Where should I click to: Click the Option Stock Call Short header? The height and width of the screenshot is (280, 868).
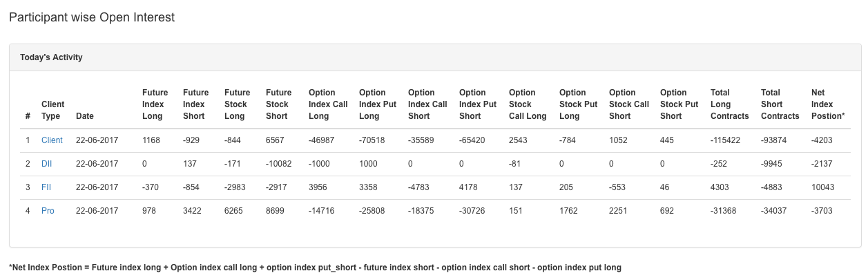(629, 104)
